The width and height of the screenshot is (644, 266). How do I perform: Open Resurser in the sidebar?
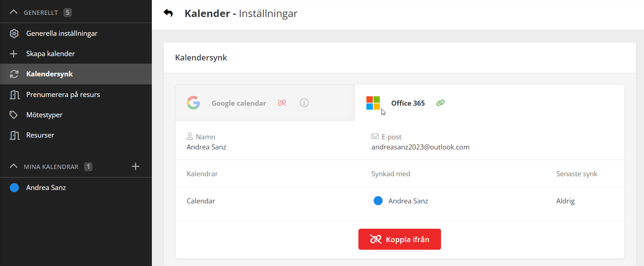click(40, 135)
